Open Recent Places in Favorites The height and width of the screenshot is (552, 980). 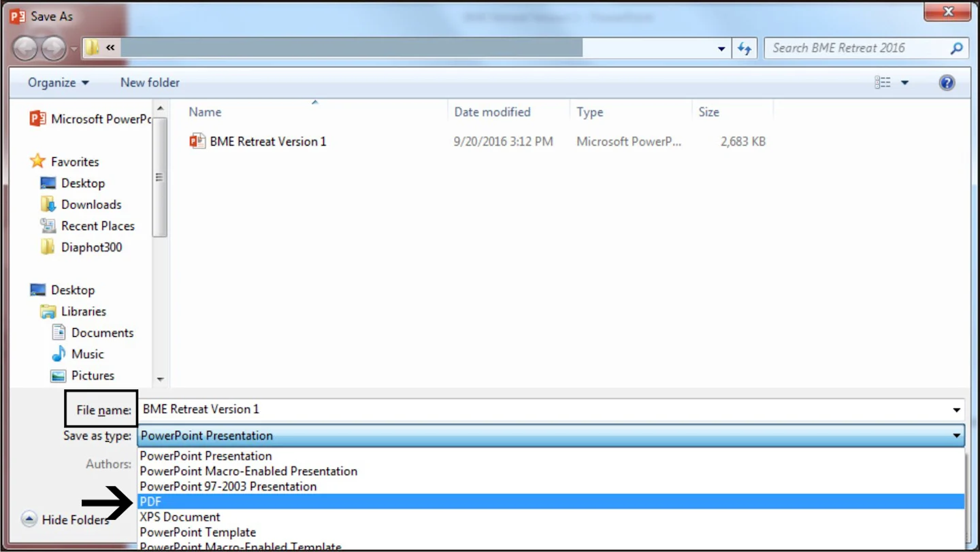pyautogui.click(x=88, y=226)
